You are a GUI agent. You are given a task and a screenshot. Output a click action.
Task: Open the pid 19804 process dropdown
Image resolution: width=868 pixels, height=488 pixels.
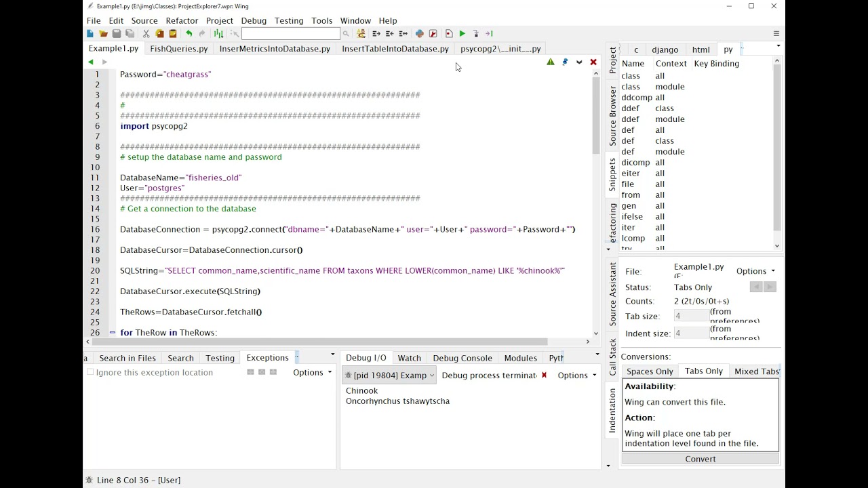(389, 375)
